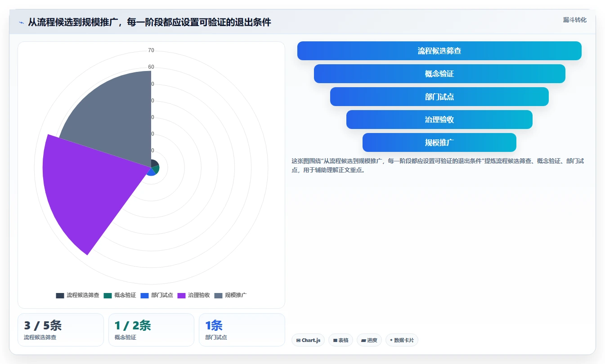605x364 pixels.
Task: Click the page title heading text
Action: click(149, 22)
